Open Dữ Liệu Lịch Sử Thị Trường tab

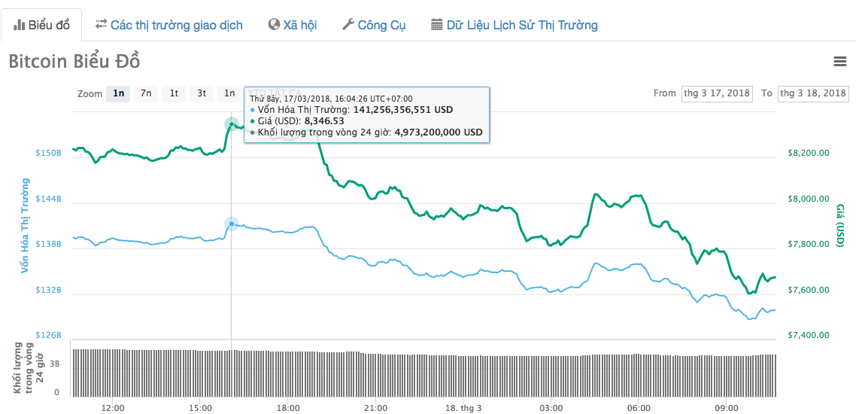coord(514,25)
